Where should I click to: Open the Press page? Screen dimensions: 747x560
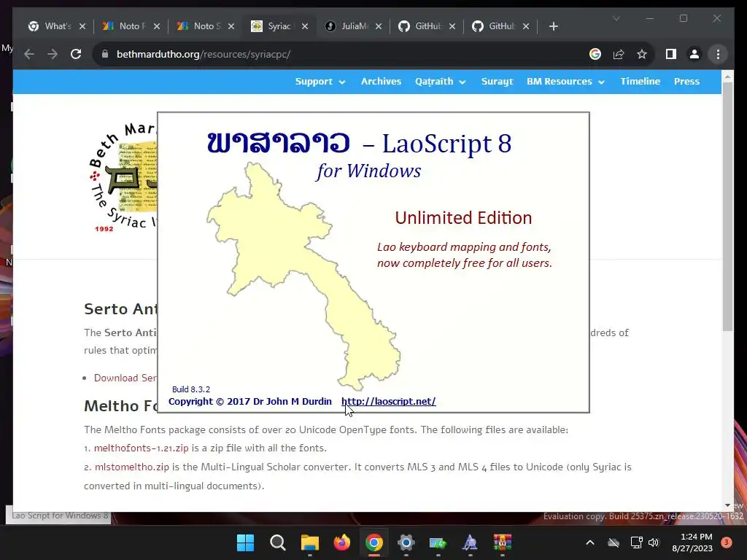click(x=686, y=82)
